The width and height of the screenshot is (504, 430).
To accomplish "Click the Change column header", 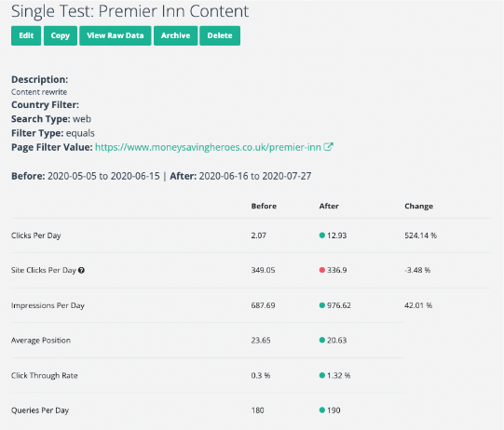I will (419, 207).
